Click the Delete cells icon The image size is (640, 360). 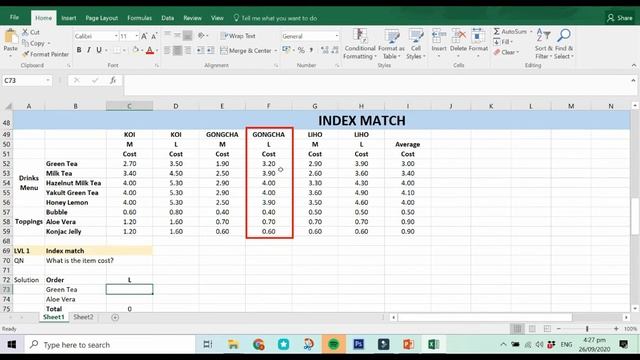pyautogui.click(x=458, y=36)
